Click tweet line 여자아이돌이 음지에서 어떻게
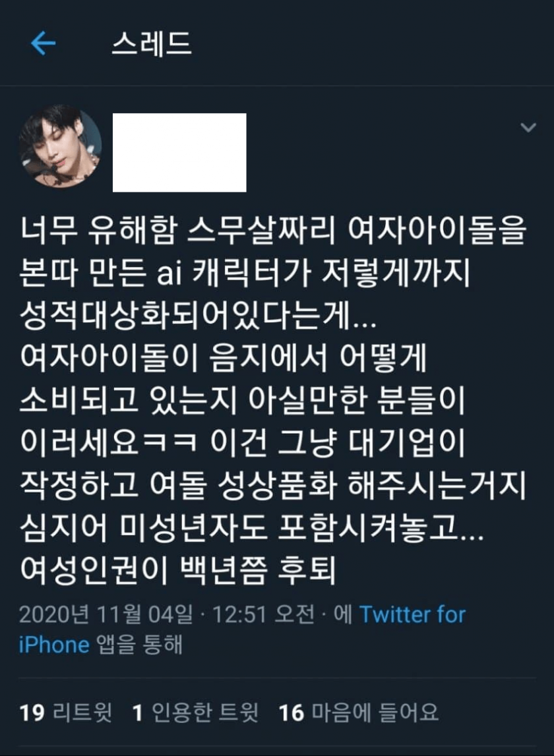 (223, 357)
